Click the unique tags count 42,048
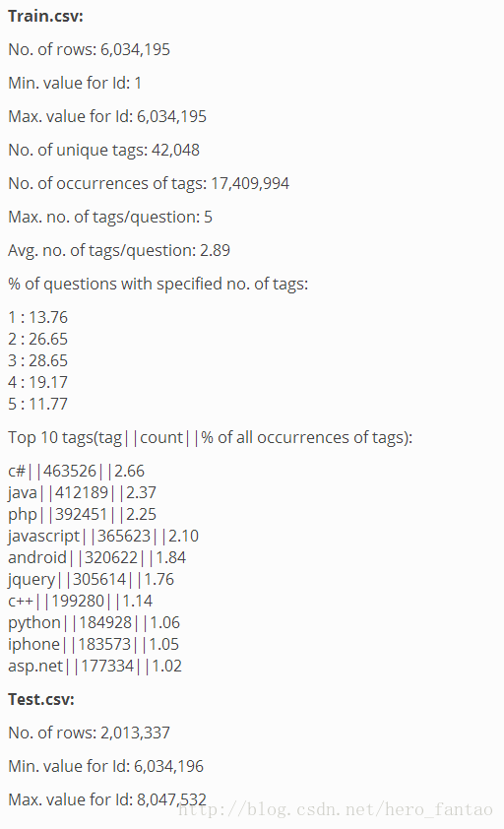The height and width of the screenshot is (829, 504). click(175, 151)
